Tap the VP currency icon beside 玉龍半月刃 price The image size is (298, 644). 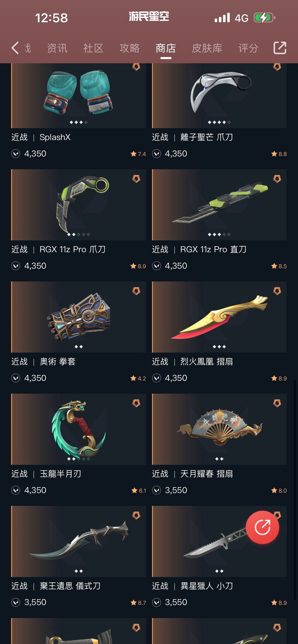[x=16, y=490]
